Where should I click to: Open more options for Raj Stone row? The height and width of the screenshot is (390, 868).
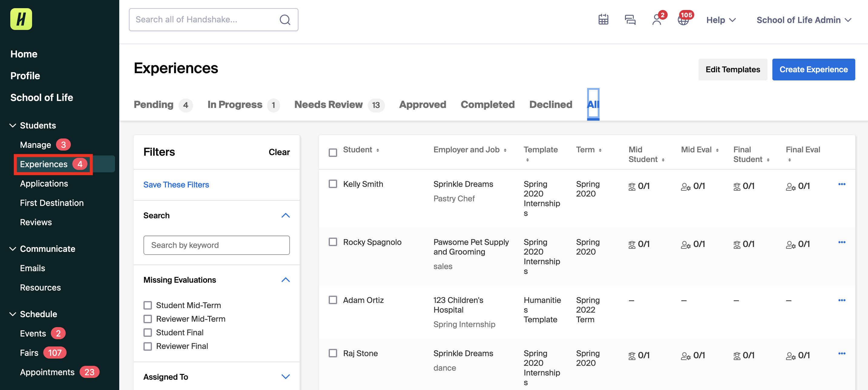[841, 353]
